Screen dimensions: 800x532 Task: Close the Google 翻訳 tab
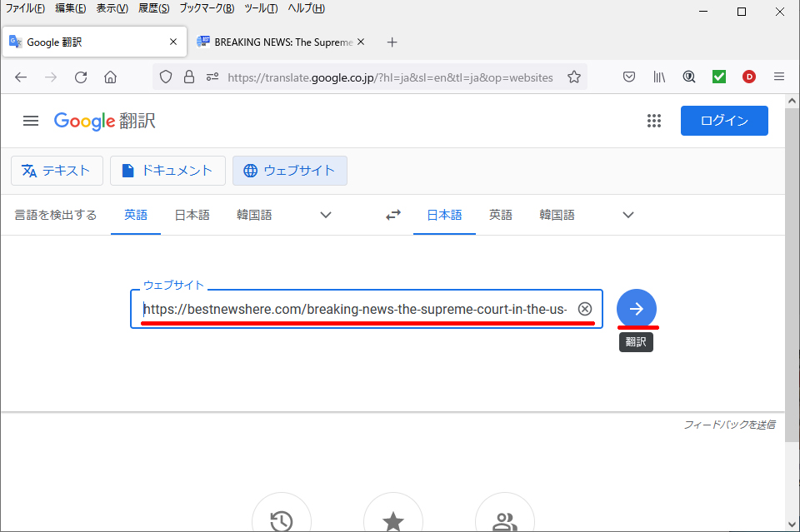[173, 42]
